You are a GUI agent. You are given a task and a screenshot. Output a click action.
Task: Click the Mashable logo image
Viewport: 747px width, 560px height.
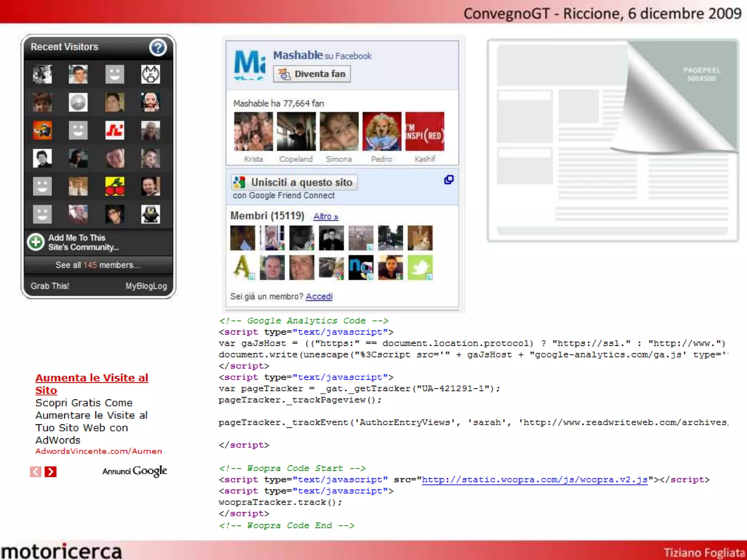(249, 65)
